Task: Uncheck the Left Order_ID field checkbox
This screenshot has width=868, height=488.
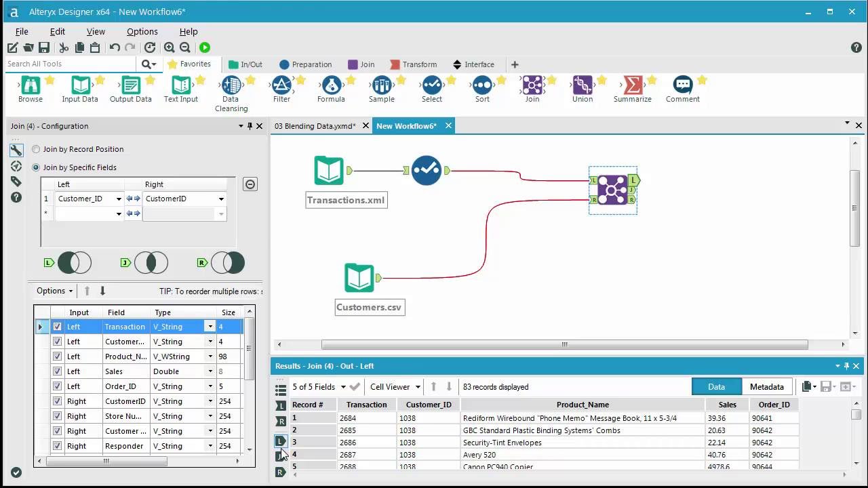Action: 57,386
